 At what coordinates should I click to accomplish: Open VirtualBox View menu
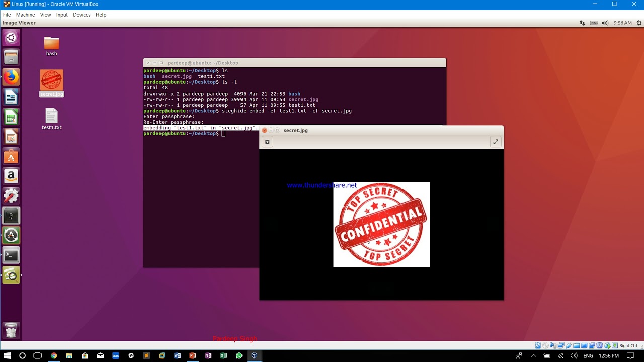45,15
